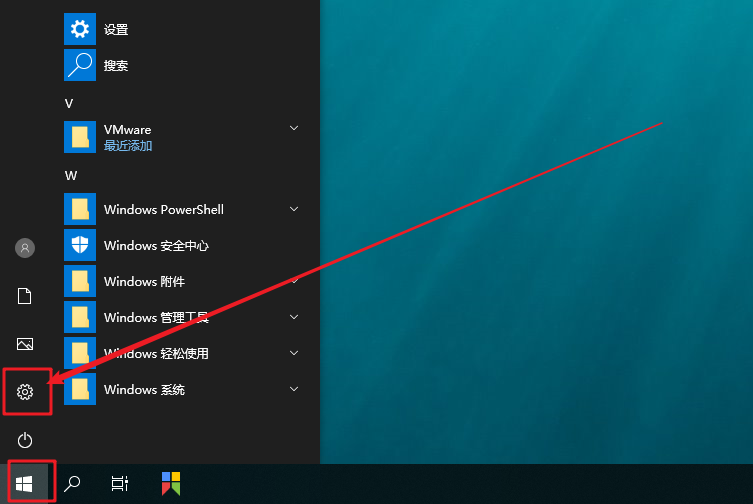Open taskbar search magnifier icon

(72, 484)
